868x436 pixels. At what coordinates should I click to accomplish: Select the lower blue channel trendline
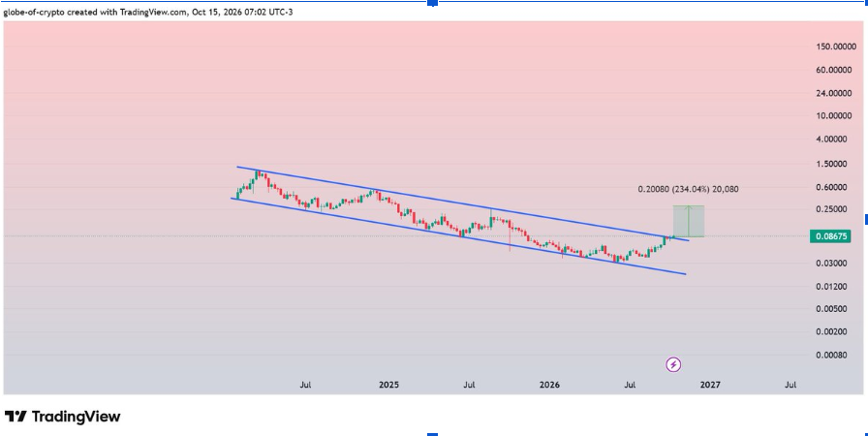pos(458,236)
